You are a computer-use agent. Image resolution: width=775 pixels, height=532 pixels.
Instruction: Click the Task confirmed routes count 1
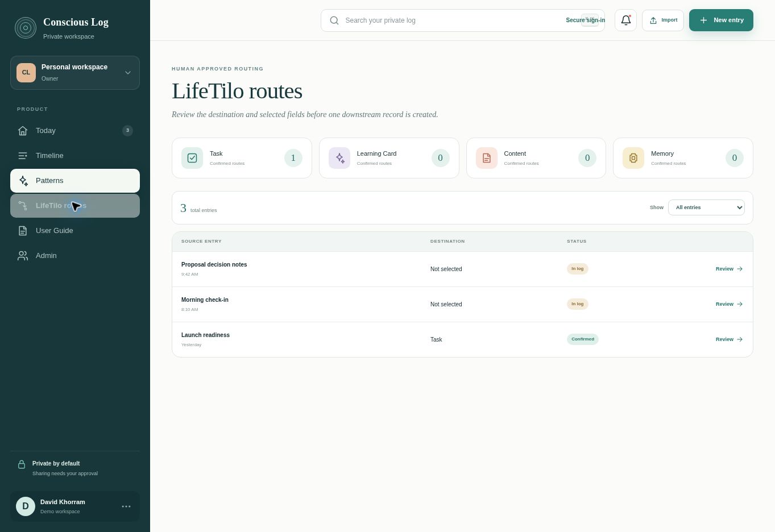click(293, 158)
